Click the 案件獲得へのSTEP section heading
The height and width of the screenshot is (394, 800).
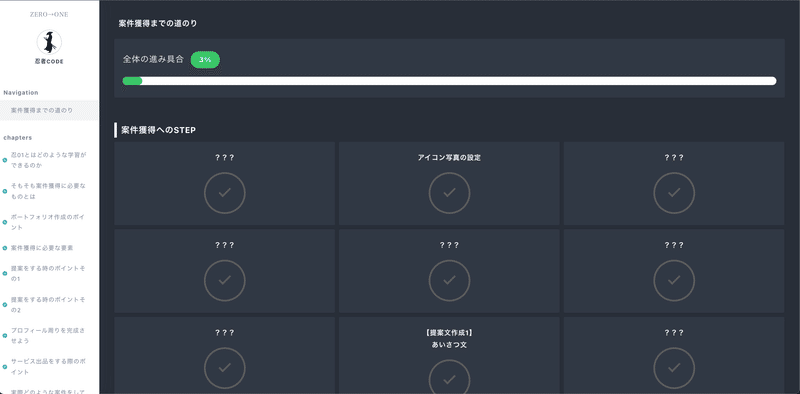(x=159, y=131)
